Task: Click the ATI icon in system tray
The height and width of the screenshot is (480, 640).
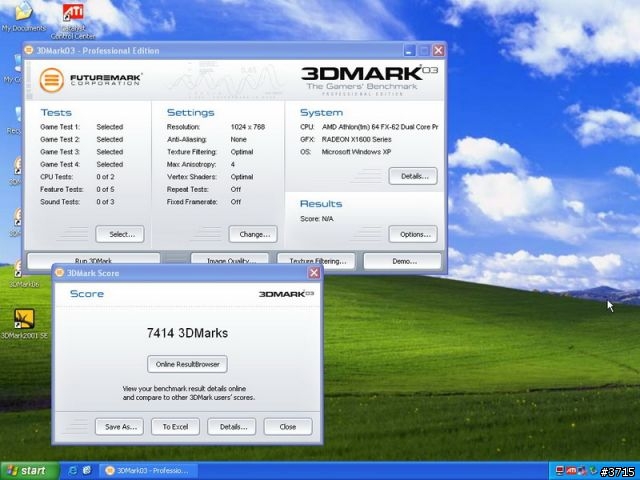Action: [571, 471]
